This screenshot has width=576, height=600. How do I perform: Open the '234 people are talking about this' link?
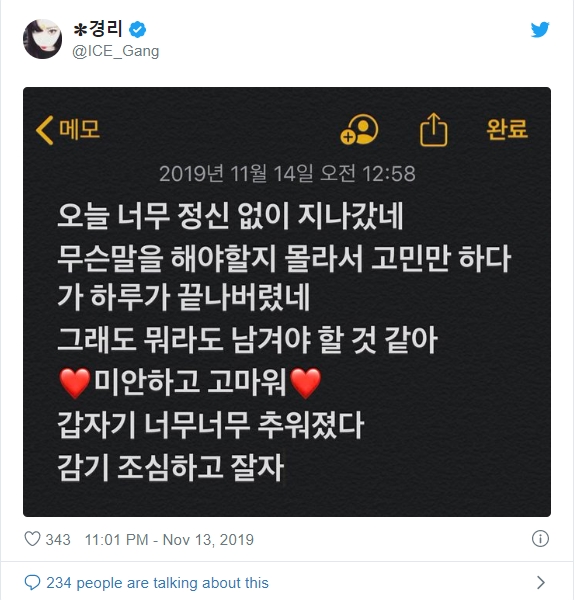click(157, 583)
